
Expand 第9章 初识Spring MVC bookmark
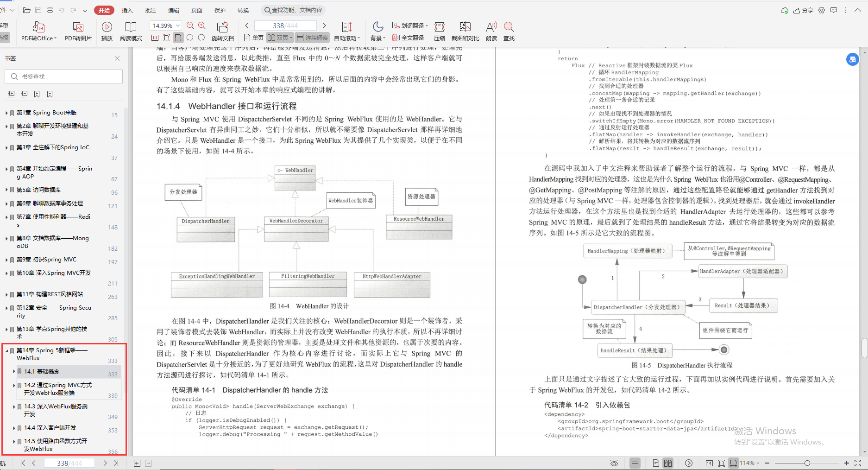[6, 260]
